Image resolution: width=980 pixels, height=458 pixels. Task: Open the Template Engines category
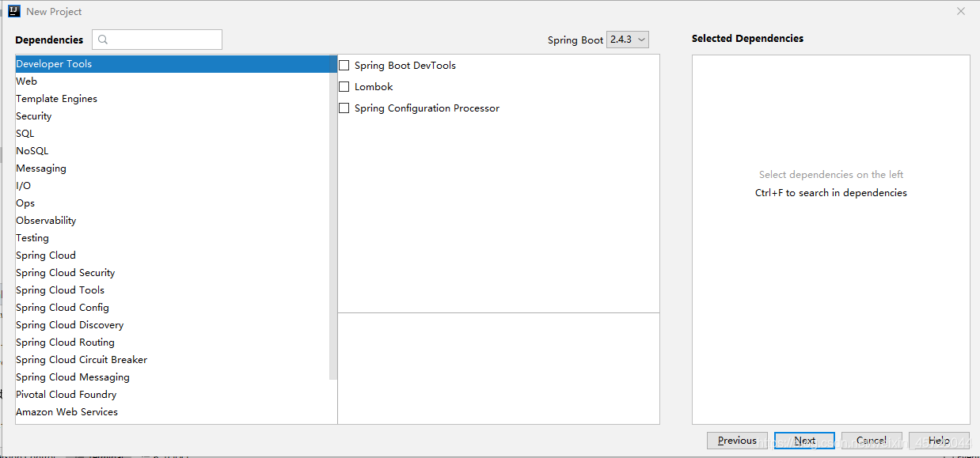(173, 99)
